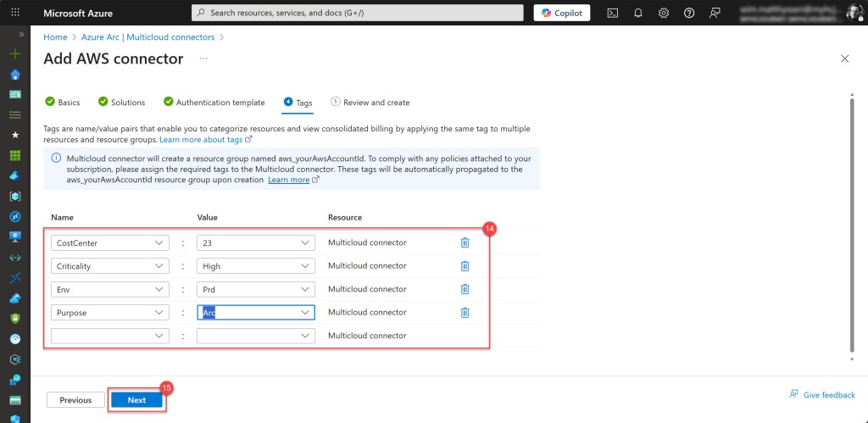Image resolution: width=868 pixels, height=423 pixels.
Task: Open the Prd value dropdown
Action: pos(305,289)
